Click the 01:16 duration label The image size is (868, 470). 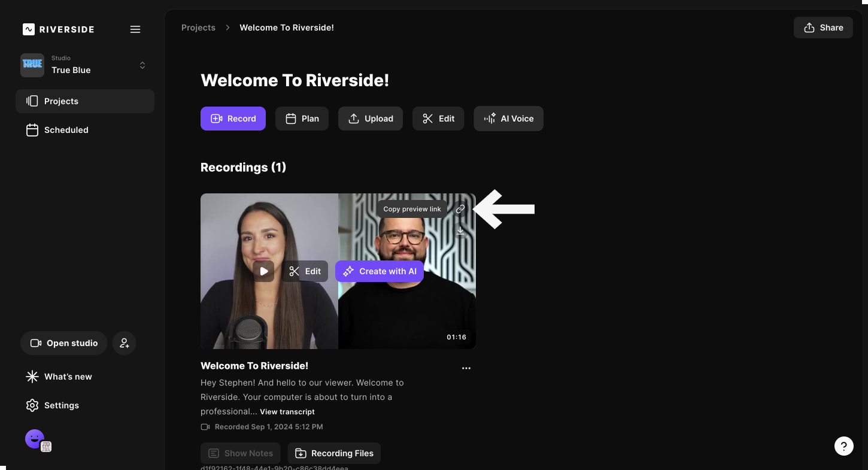pos(456,337)
